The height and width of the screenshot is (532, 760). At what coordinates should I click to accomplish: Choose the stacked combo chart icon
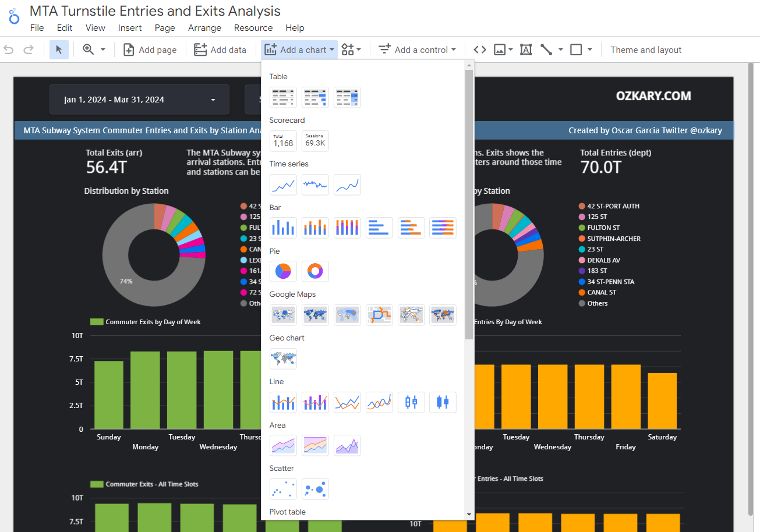pos(315,402)
